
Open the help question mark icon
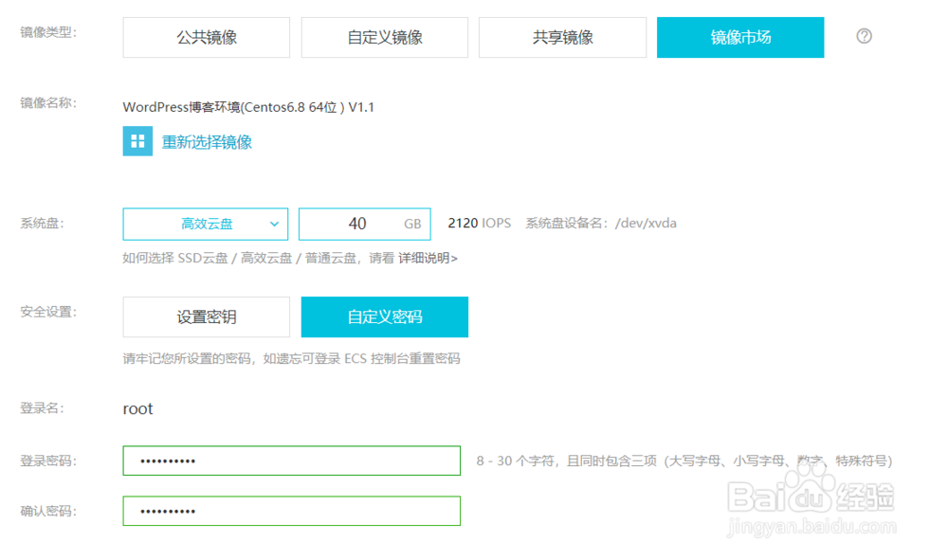click(864, 36)
